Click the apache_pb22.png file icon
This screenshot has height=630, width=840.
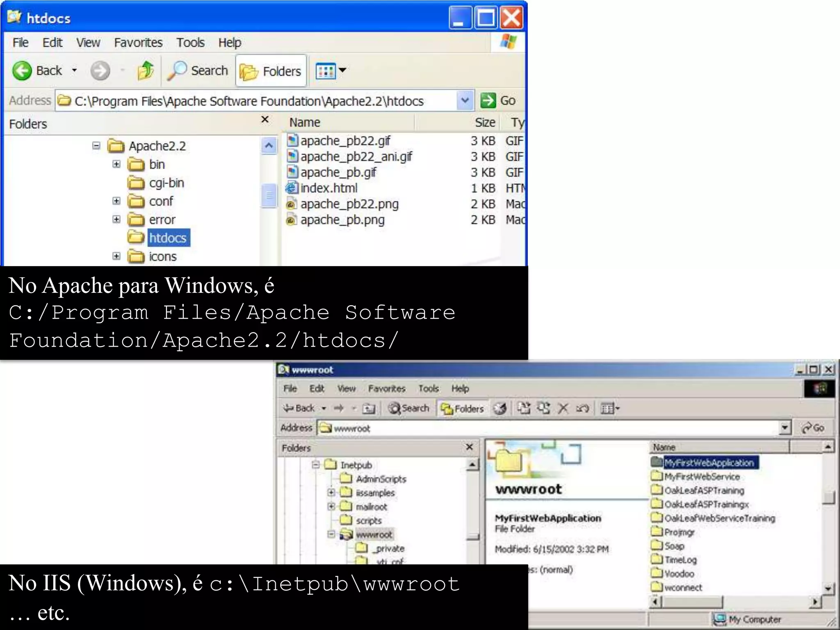coord(292,204)
